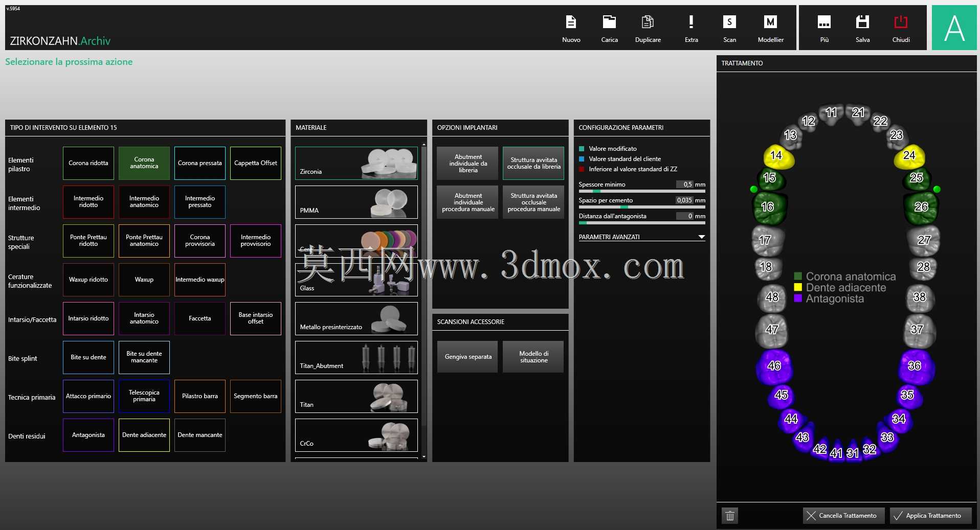Select Corona anatomica option
The width and height of the screenshot is (980, 530).
click(144, 163)
